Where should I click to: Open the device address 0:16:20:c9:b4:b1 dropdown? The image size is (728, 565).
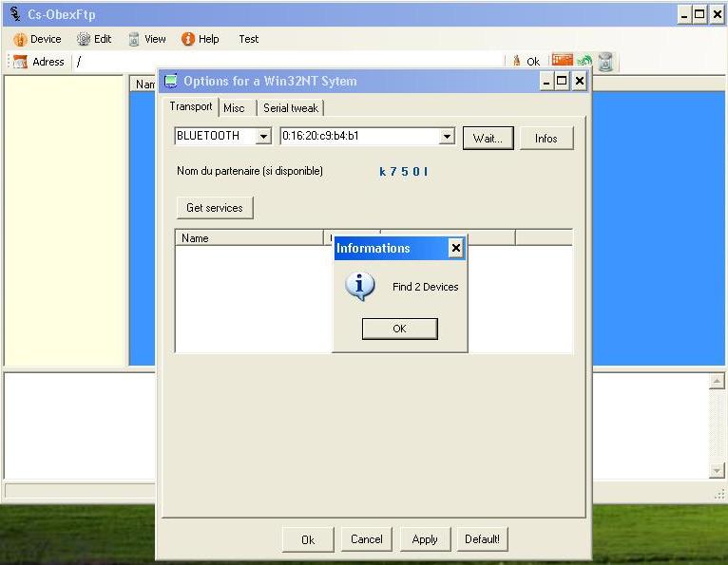click(447, 137)
